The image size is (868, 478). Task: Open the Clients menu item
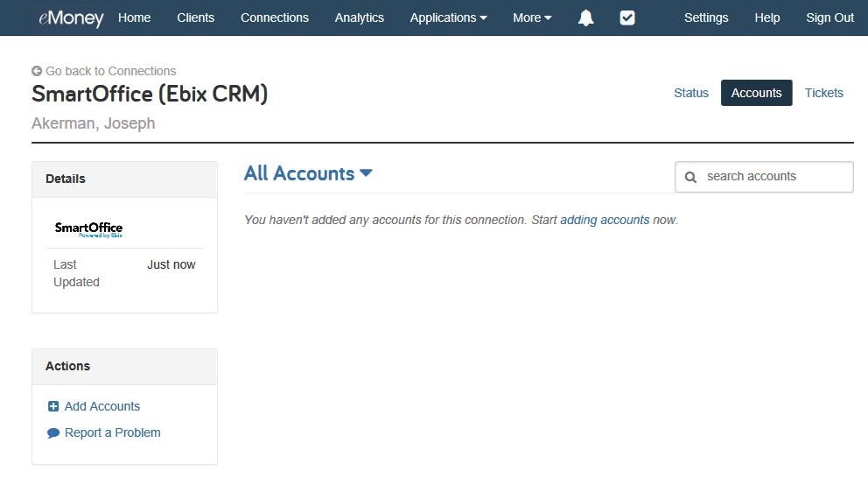coord(195,18)
